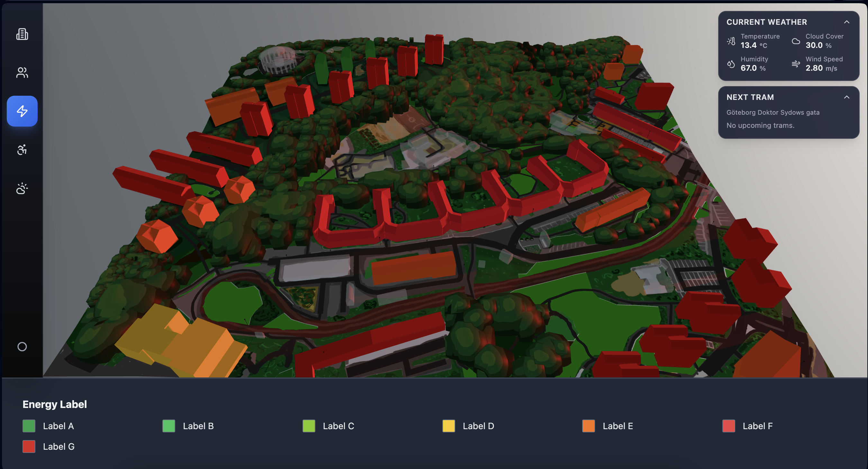Select the Label D yellow swatch
This screenshot has width=868, height=469.
(448, 426)
